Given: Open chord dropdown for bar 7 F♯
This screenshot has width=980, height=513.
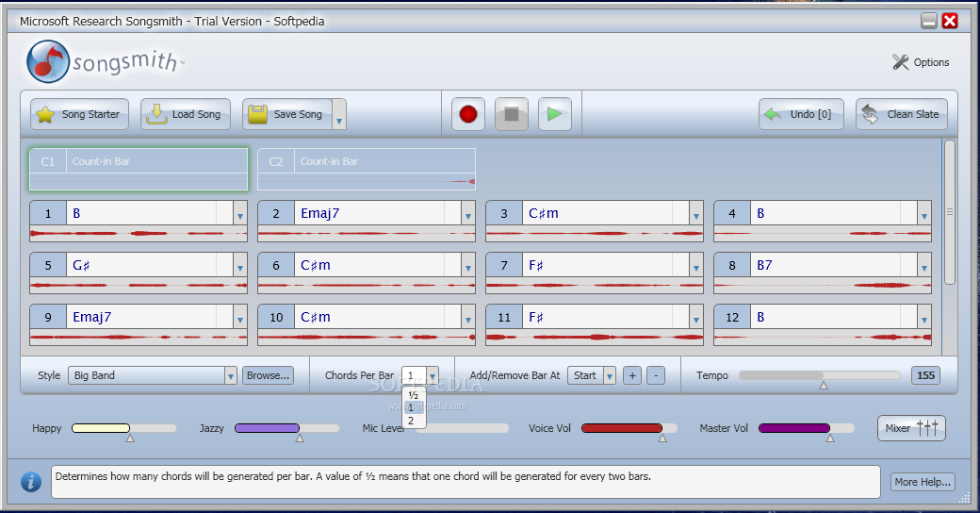Looking at the screenshot, I should tap(696, 265).
